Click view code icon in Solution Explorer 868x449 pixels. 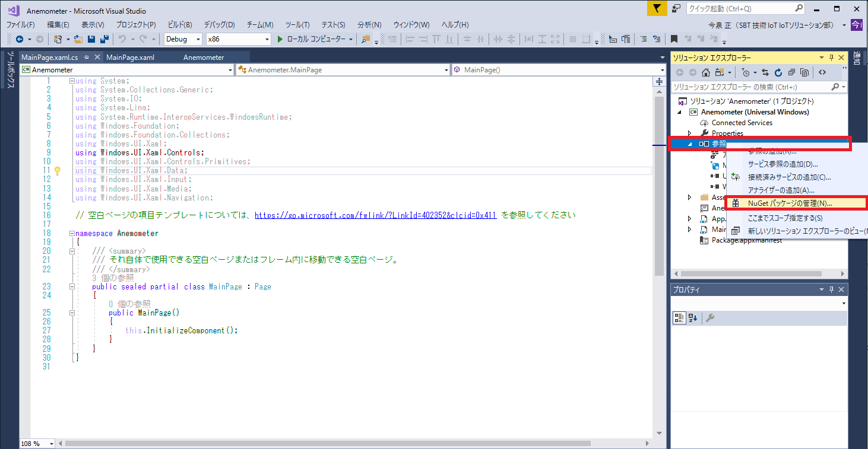pyautogui.click(x=822, y=72)
